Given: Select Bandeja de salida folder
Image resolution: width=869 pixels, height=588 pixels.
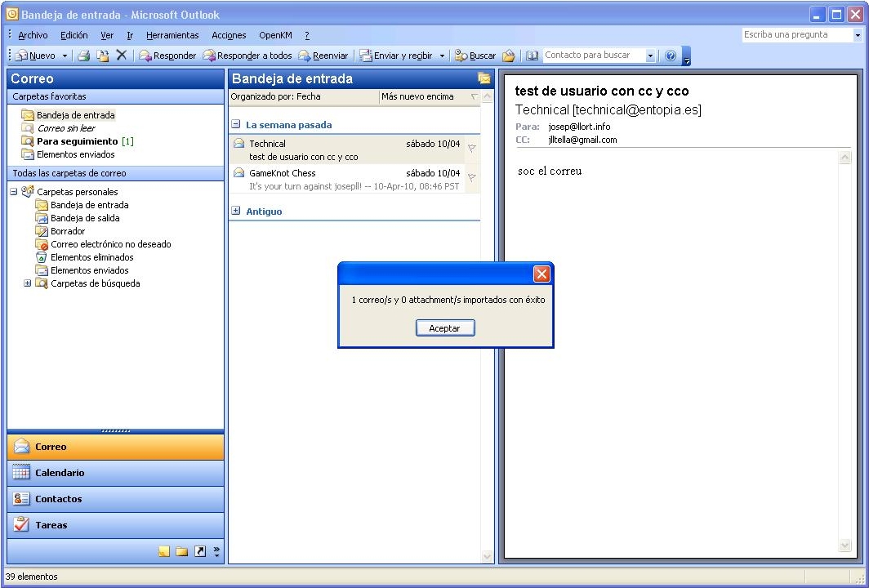Looking at the screenshot, I should (85, 218).
